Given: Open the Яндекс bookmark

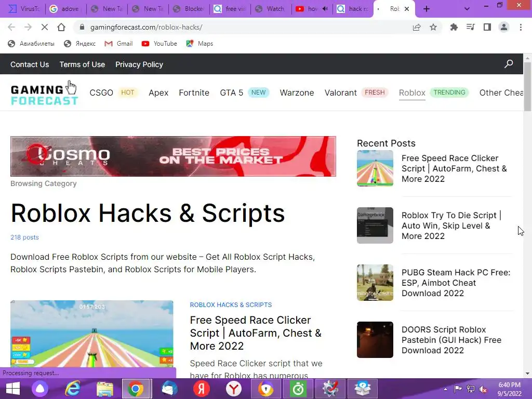Looking at the screenshot, I should click(79, 44).
